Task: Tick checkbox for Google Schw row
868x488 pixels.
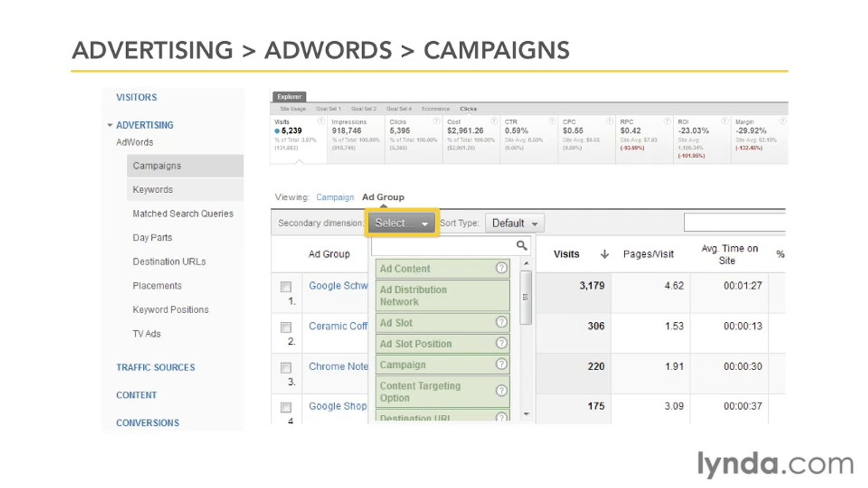Action: tap(286, 287)
